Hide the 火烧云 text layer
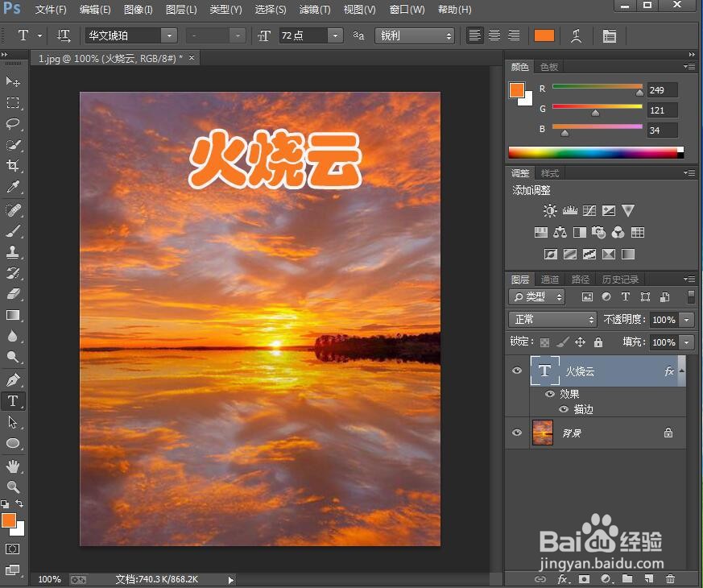703x588 pixels. click(x=517, y=371)
